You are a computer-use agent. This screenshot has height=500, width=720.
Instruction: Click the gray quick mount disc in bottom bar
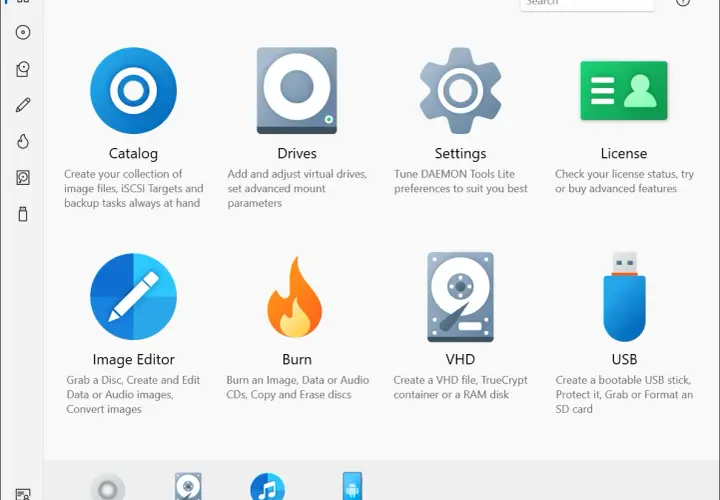[x=108, y=487]
